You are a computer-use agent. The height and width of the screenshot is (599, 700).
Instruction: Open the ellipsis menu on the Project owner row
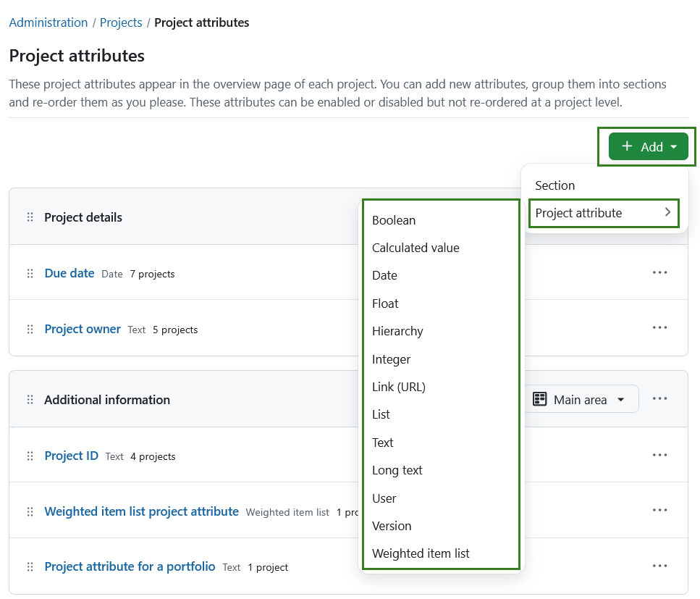coord(659,327)
